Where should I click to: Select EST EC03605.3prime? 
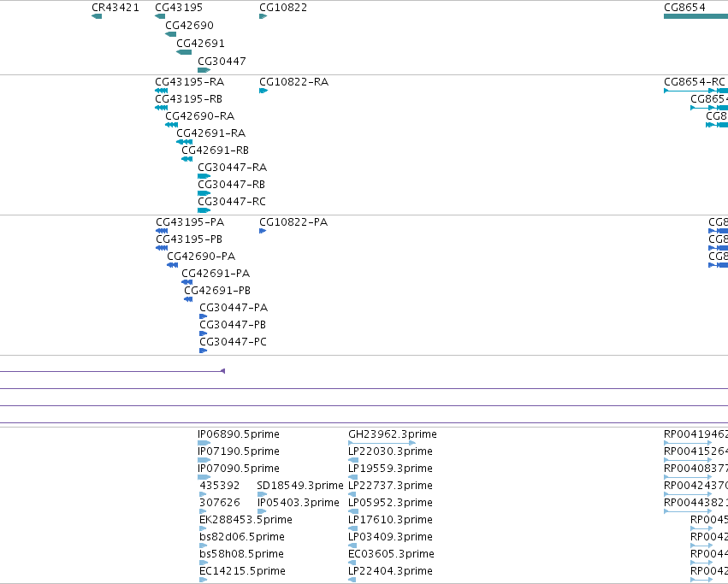point(352,563)
